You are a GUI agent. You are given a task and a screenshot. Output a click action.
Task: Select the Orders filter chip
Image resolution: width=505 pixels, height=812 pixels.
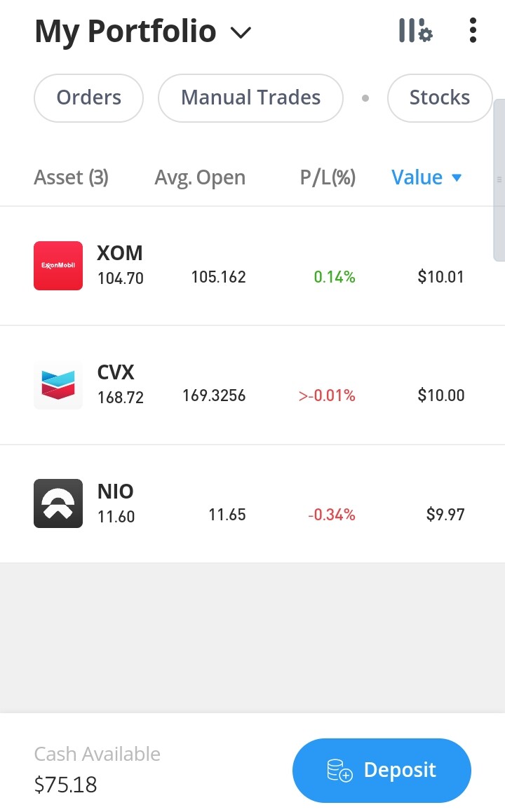pos(88,98)
